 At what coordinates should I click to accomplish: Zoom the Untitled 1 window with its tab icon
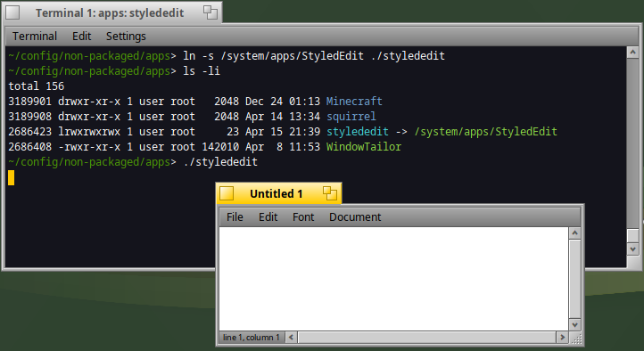tap(330, 193)
